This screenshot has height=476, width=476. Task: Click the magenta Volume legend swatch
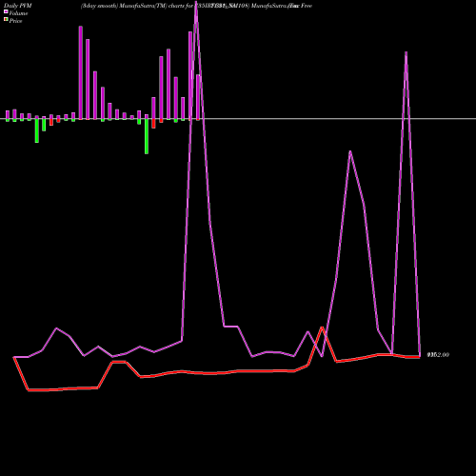6,11
